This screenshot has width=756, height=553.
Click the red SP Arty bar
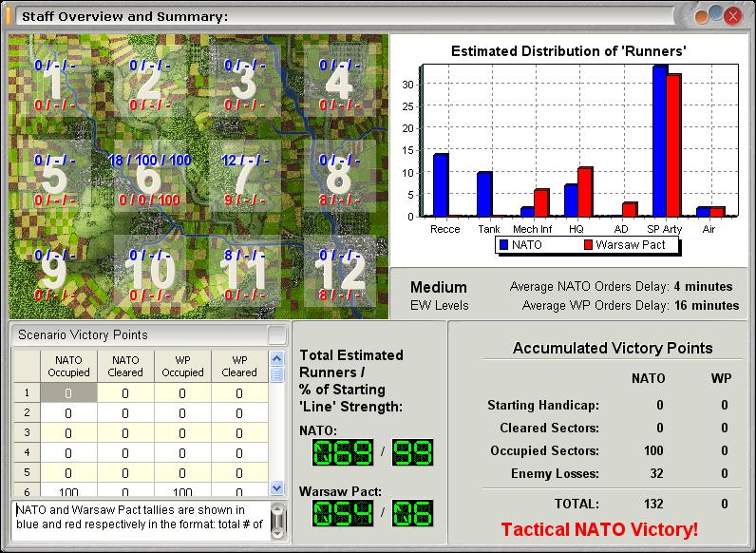tap(673, 145)
